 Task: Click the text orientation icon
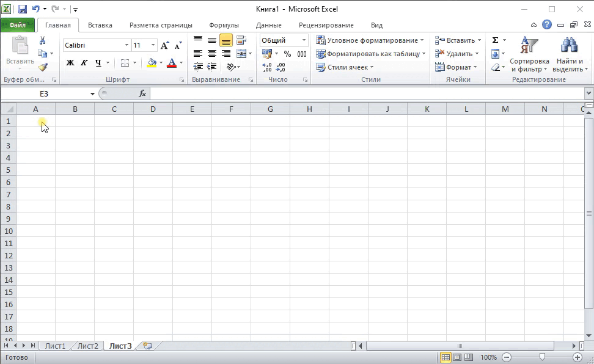(231, 67)
